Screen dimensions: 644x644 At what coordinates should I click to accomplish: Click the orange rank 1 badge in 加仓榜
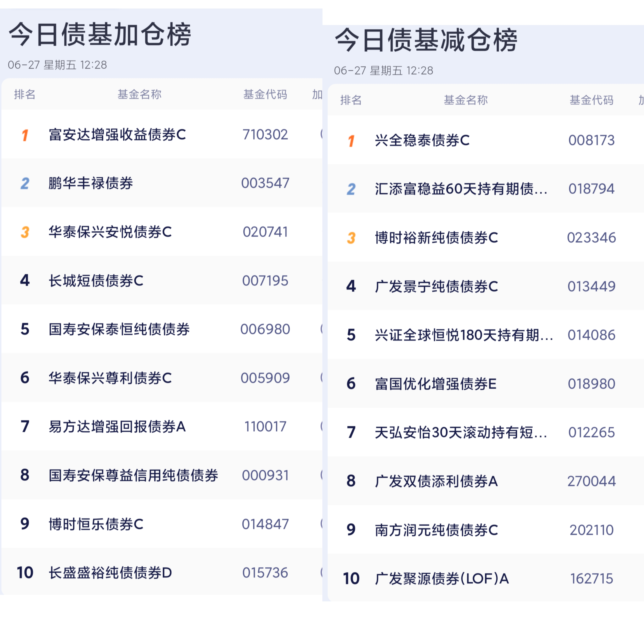click(25, 135)
